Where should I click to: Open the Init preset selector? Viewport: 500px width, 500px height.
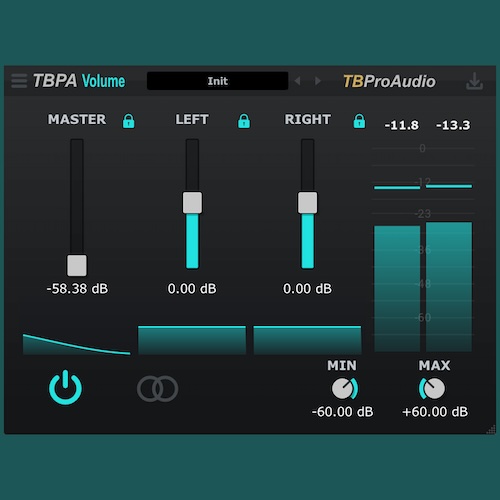coord(217,81)
